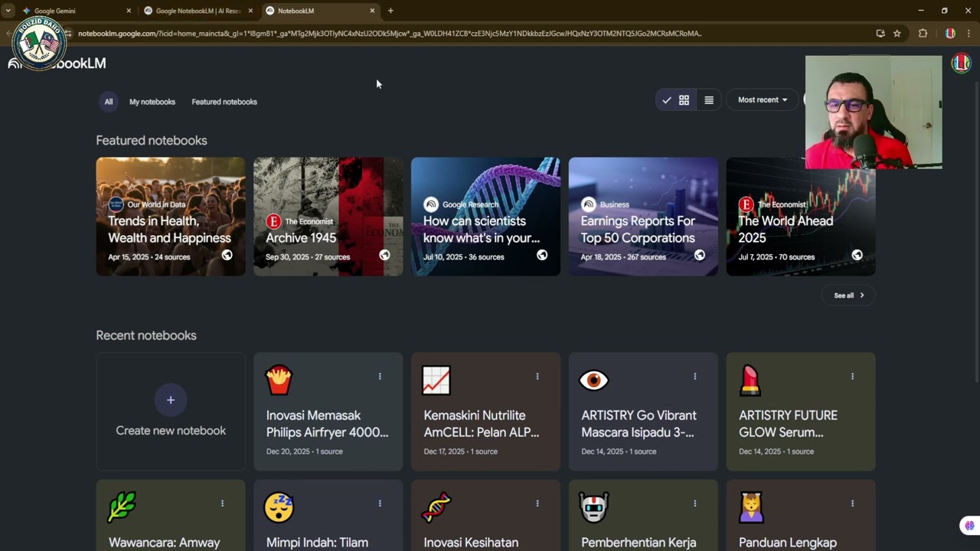Select the All filter tab

coord(109,102)
